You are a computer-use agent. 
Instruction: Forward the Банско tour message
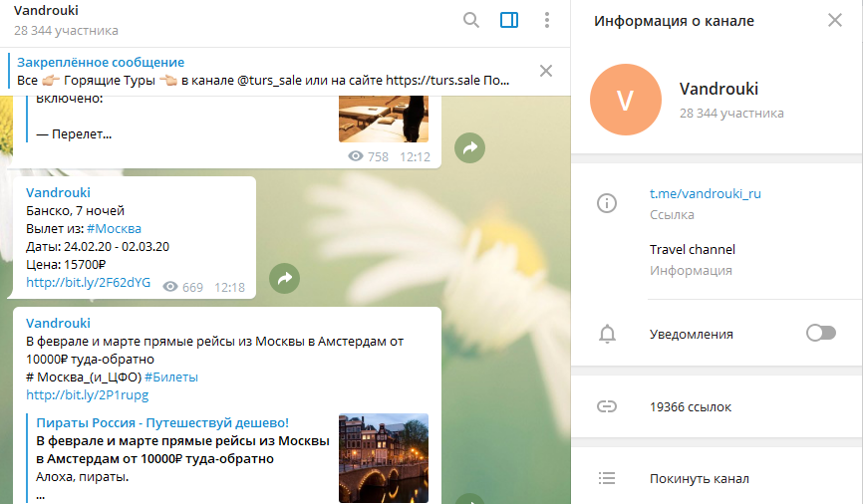pos(285,279)
